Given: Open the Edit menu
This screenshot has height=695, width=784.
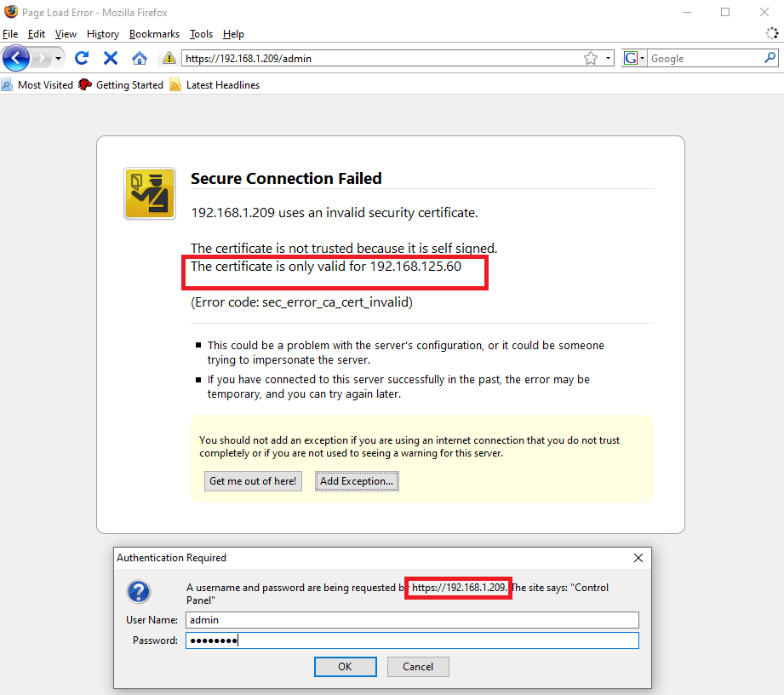Looking at the screenshot, I should (36, 34).
